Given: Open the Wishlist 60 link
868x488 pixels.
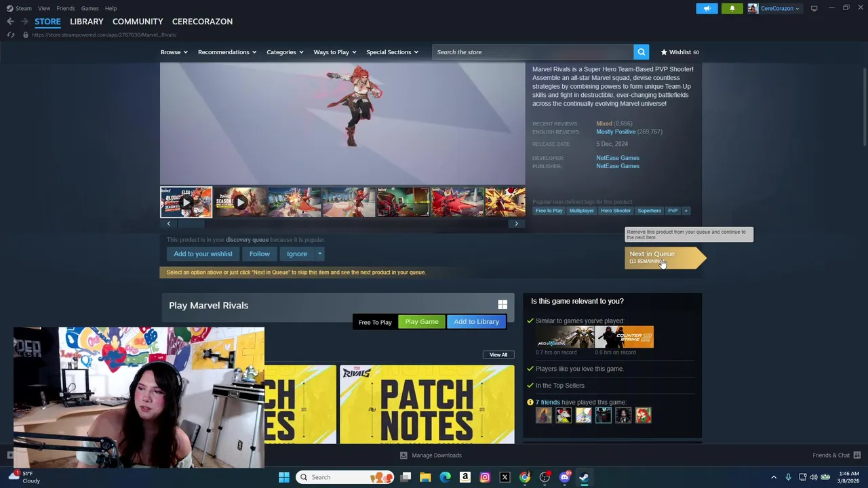Looking at the screenshot, I should coord(679,52).
